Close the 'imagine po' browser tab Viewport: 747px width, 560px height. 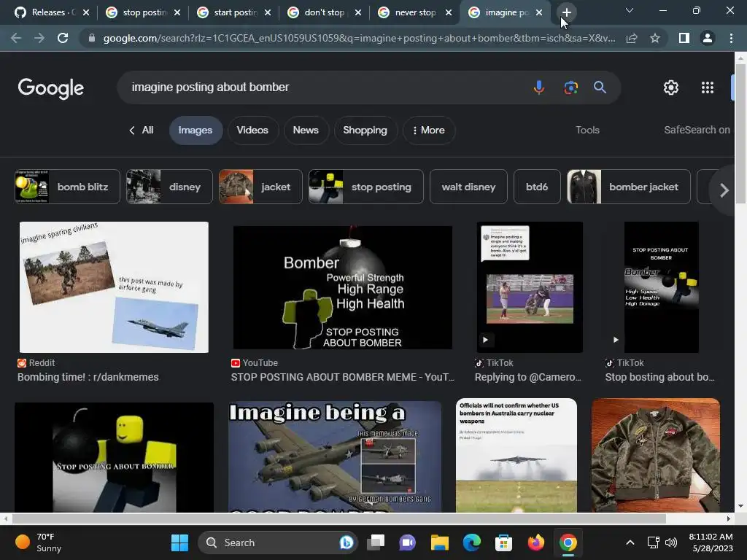coord(539,13)
